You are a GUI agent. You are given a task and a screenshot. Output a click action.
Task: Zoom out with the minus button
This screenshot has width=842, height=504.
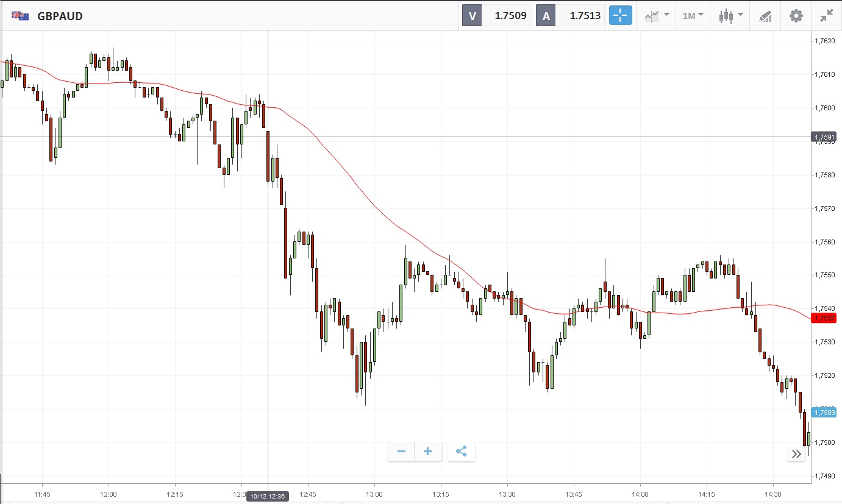tap(401, 452)
